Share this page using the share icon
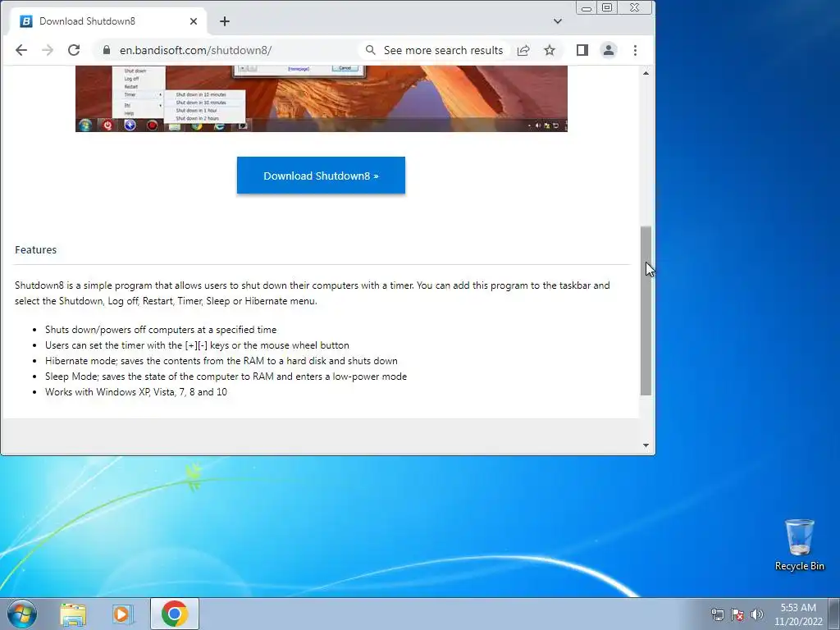The width and height of the screenshot is (840, 630). coord(523,50)
